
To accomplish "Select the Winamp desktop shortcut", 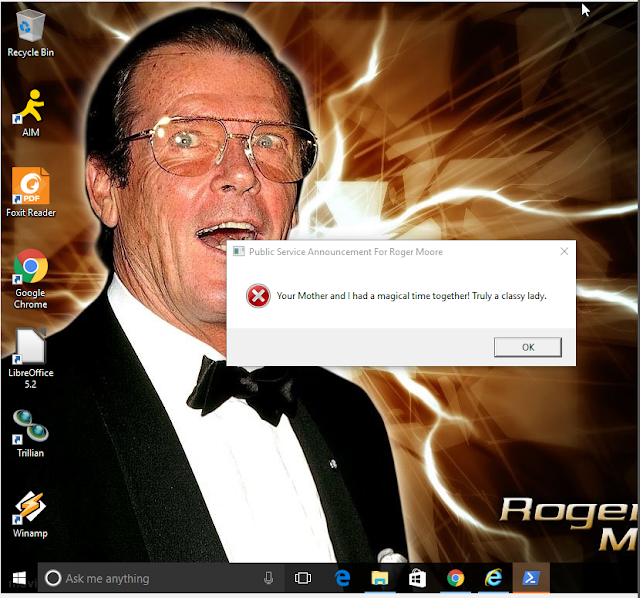I will (30, 514).
